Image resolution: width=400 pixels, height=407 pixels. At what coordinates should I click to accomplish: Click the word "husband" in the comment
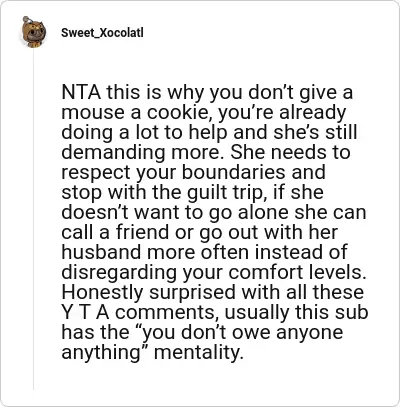pyautogui.click(x=101, y=252)
